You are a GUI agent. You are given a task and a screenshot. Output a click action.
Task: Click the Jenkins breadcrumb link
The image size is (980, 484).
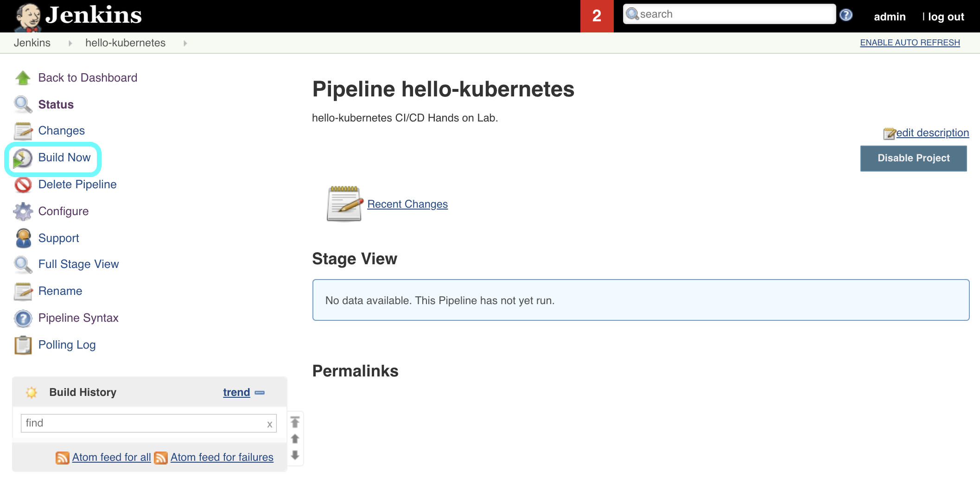(x=32, y=43)
